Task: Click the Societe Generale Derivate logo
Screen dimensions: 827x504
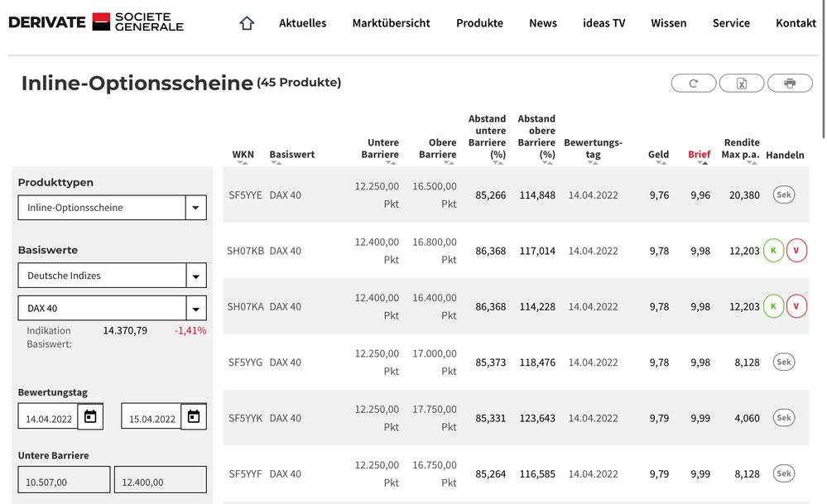Action: point(96,22)
